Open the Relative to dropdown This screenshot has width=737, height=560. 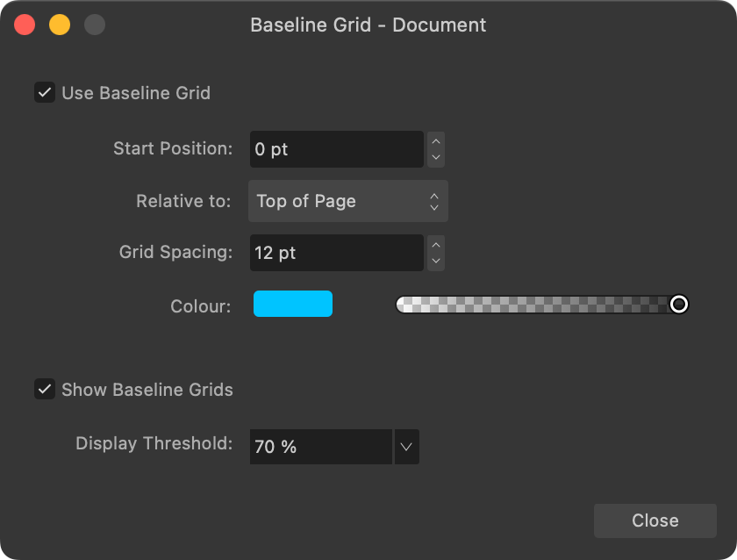point(347,201)
